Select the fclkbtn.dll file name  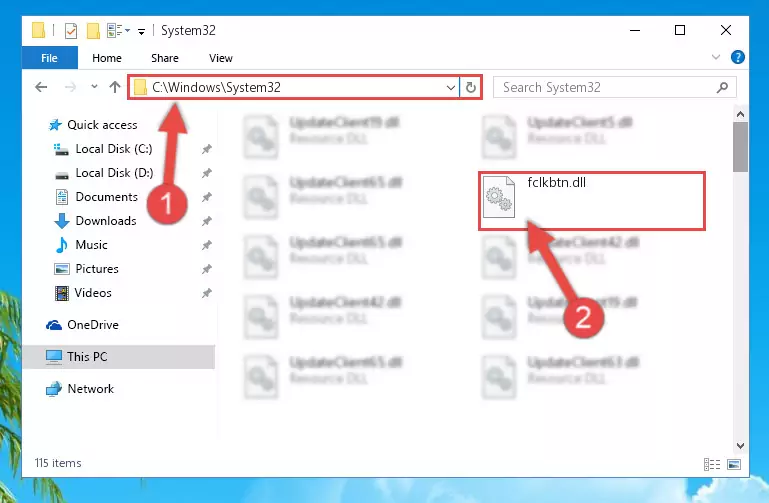pyautogui.click(x=557, y=183)
